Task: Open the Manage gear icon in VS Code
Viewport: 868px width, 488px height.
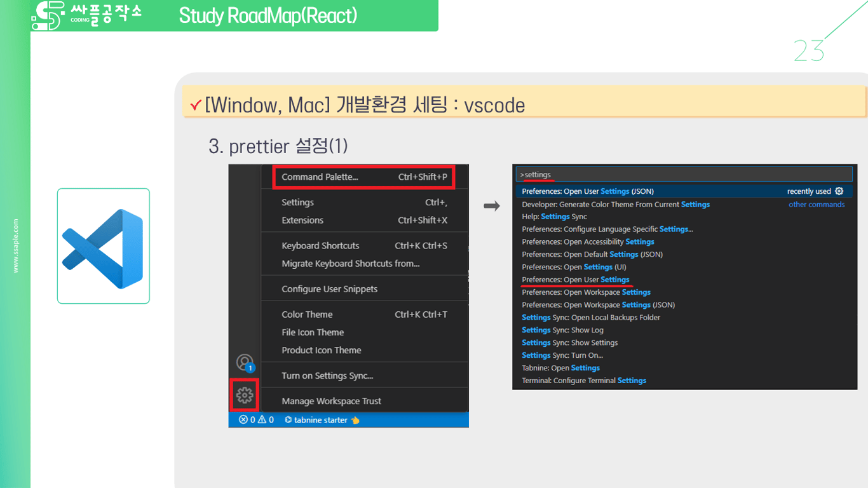Action: (245, 395)
